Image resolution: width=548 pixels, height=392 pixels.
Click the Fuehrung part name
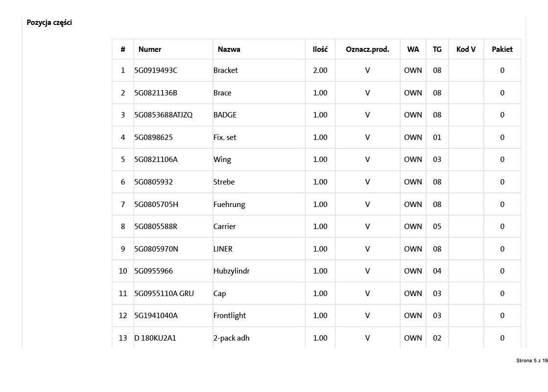point(229,205)
